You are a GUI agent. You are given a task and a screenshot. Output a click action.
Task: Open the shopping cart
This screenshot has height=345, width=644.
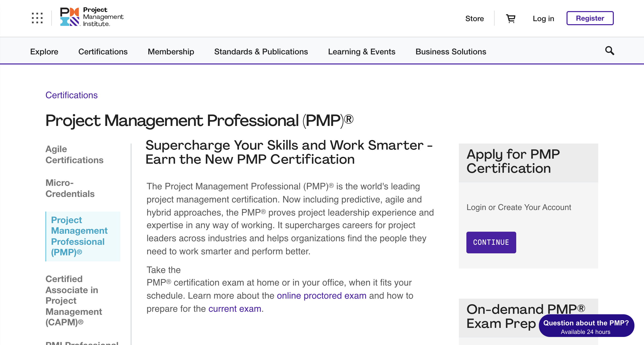point(511,18)
